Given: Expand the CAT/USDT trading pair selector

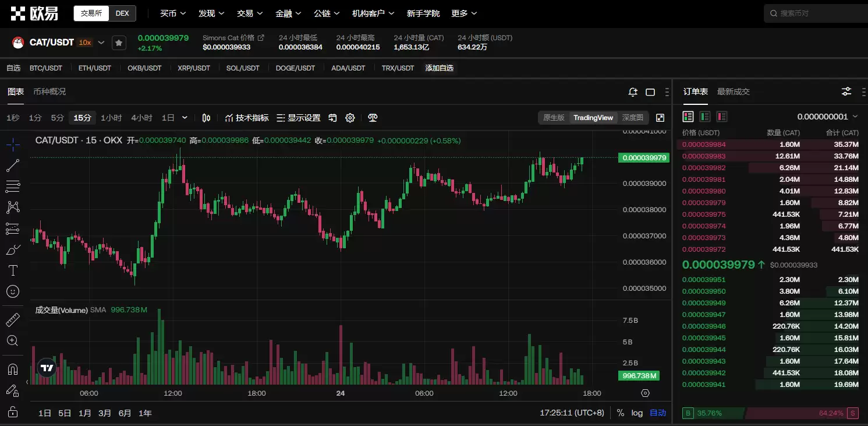Looking at the screenshot, I should click(101, 43).
